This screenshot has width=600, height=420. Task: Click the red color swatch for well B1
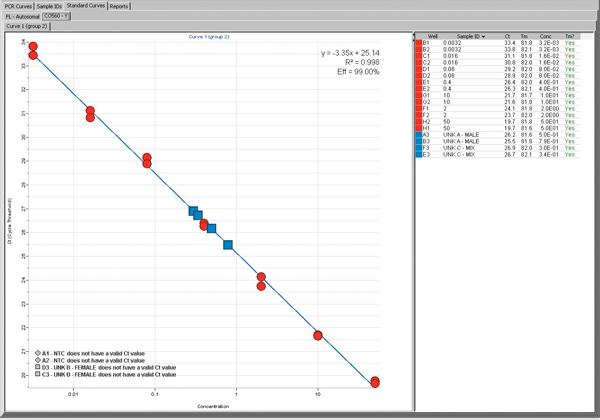click(418, 43)
